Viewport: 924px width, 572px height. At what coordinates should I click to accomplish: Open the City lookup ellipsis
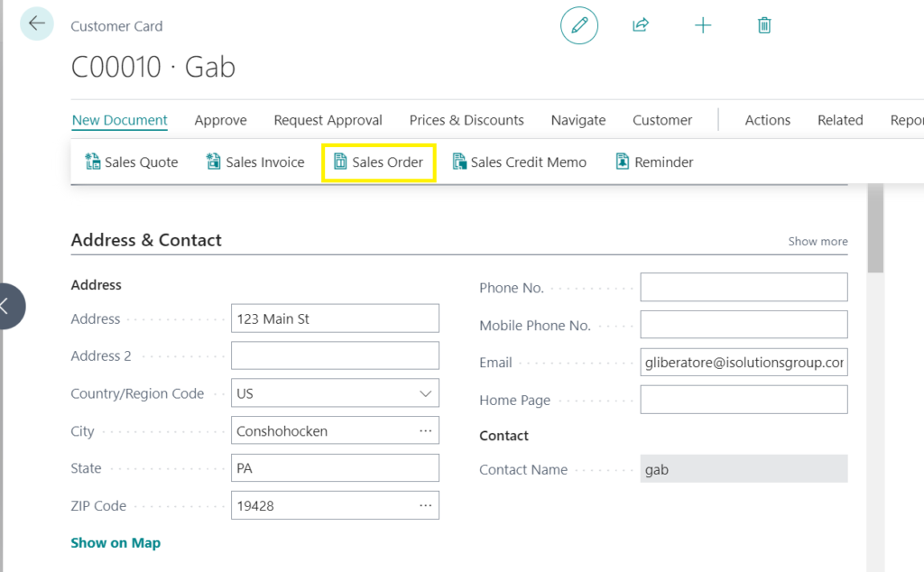click(425, 431)
